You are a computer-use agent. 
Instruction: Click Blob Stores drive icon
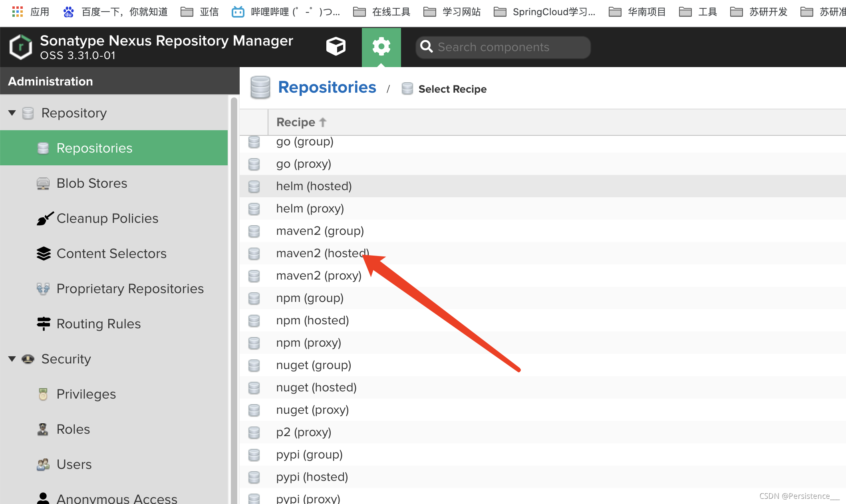(43, 183)
